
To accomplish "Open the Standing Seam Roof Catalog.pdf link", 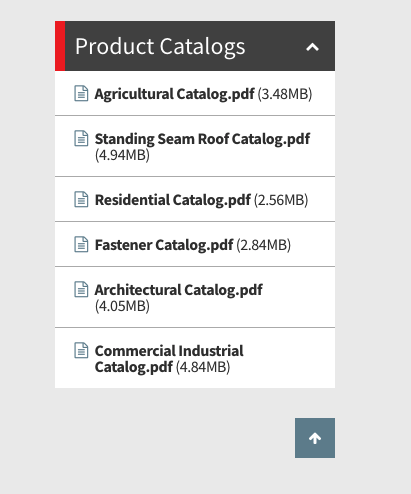I will [202, 139].
